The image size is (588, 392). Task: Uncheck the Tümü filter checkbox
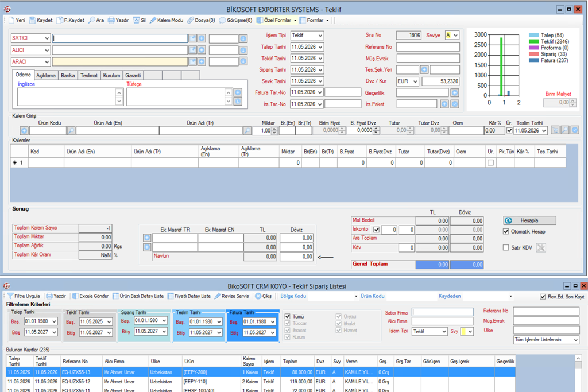(x=288, y=316)
